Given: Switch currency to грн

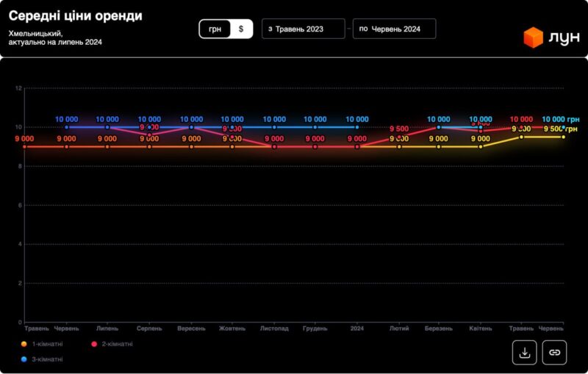Looking at the screenshot, I should pyautogui.click(x=215, y=29).
